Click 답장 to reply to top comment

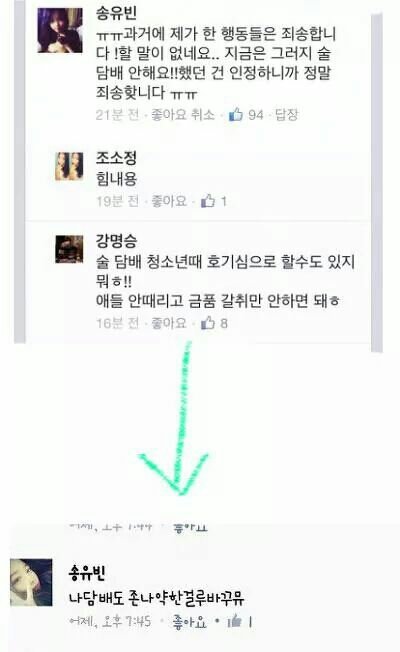(287, 114)
